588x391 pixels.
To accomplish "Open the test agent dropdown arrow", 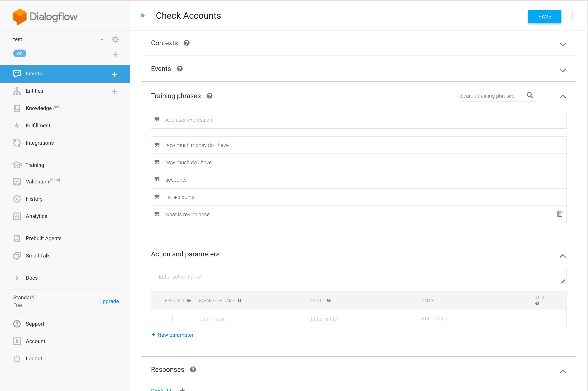I will 102,40.
